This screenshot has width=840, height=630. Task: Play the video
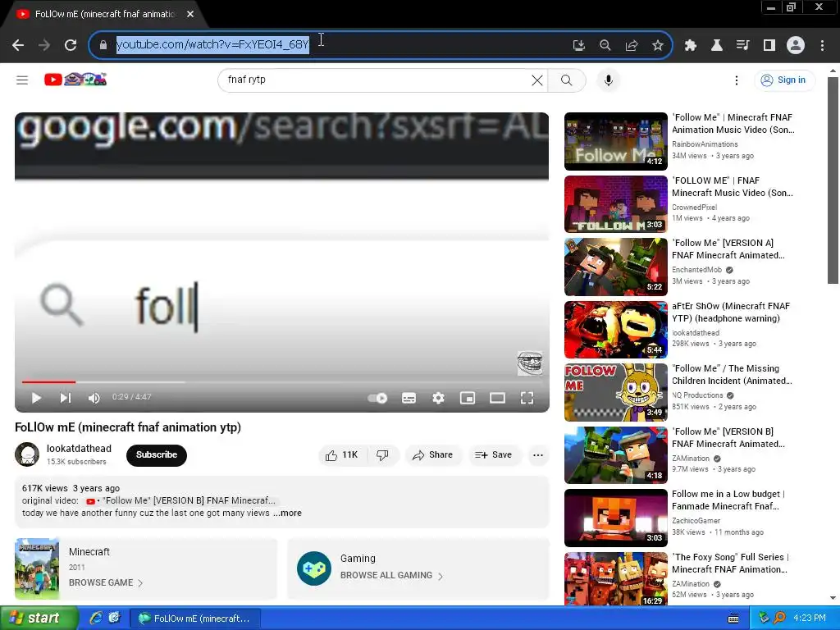pos(36,398)
